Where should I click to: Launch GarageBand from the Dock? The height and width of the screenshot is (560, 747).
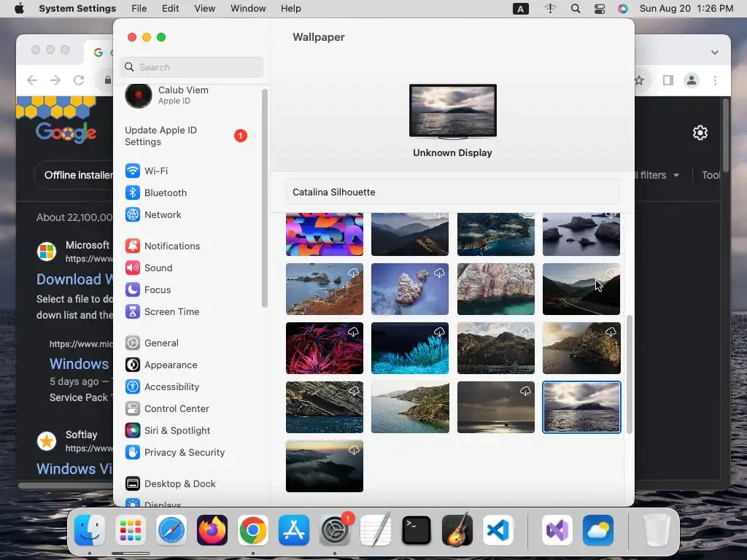coord(457,530)
